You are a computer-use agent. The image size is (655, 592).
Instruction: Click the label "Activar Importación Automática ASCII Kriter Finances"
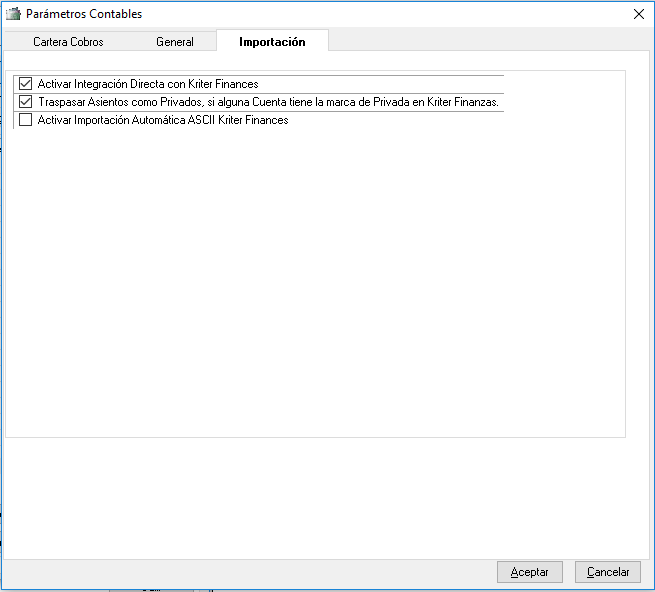pos(163,120)
